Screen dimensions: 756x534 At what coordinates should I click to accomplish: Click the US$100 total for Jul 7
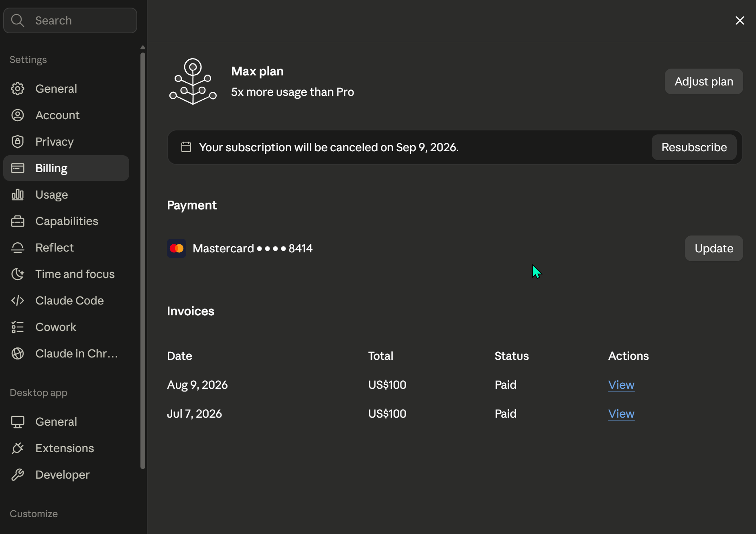point(387,414)
